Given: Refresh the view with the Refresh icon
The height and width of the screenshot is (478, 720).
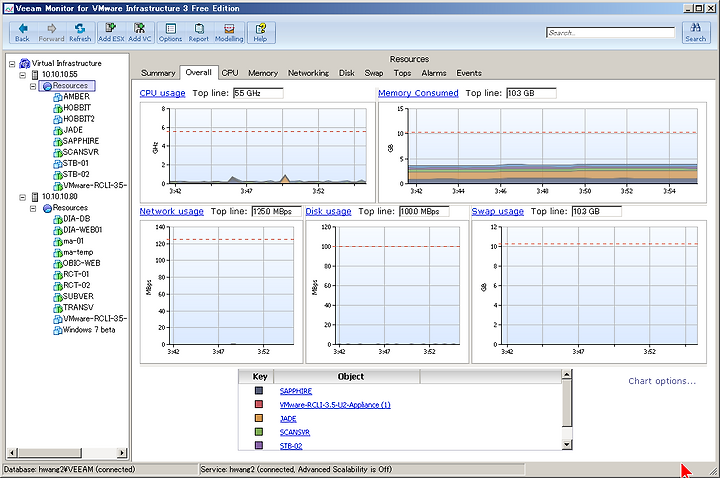Looking at the screenshot, I should tap(80, 33).
